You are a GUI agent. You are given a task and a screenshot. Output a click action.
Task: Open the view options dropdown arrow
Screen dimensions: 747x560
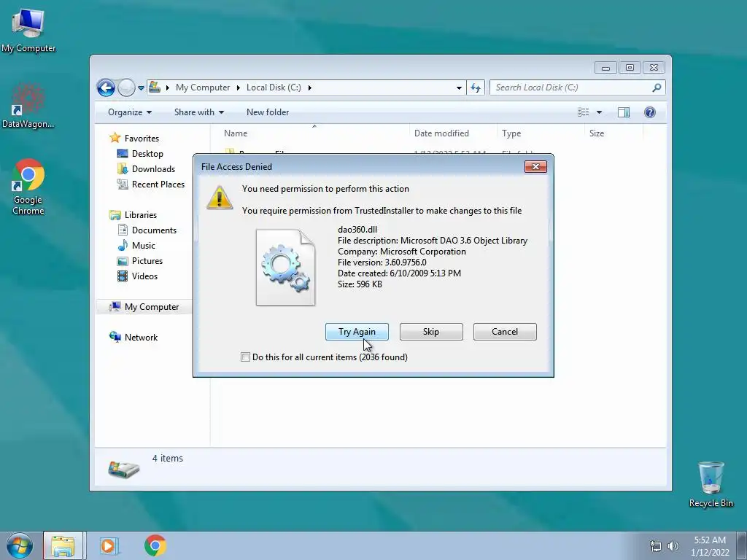600,112
